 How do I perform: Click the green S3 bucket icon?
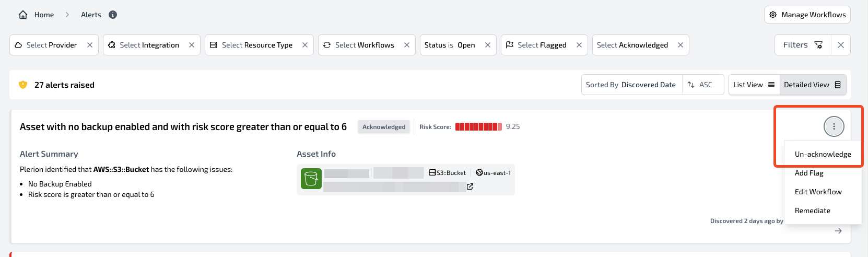coord(311,179)
